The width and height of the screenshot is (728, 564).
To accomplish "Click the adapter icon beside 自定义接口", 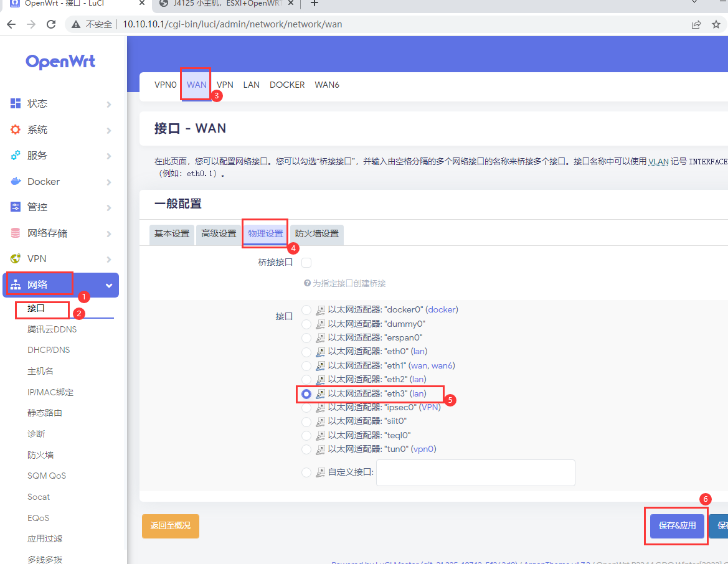I will tap(320, 472).
